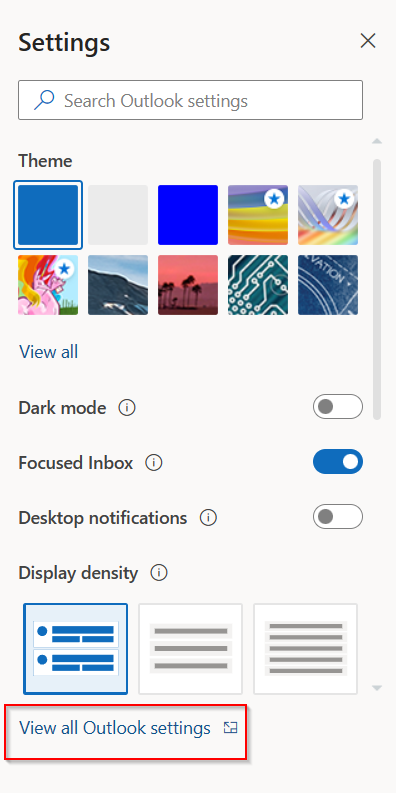Click the scroll down arrow of settings panel
The image size is (396, 793).
[376, 688]
